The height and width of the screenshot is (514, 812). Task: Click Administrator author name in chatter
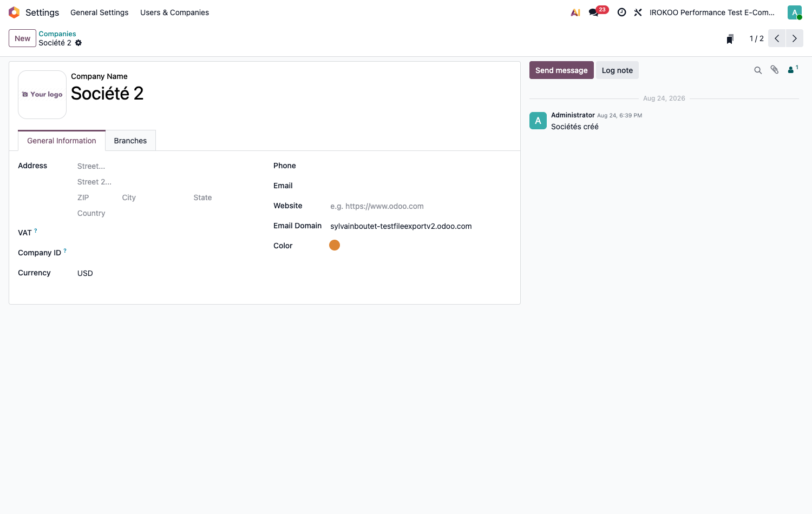coord(573,115)
